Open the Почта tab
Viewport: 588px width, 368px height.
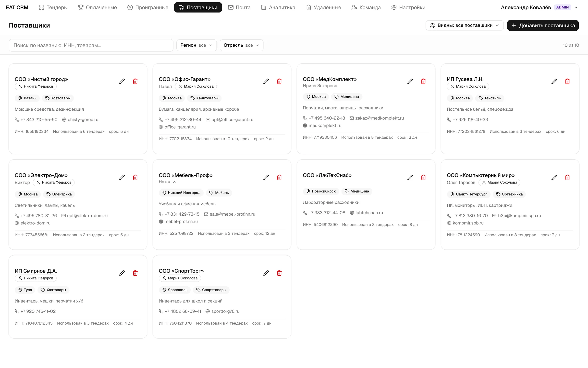(239, 7)
